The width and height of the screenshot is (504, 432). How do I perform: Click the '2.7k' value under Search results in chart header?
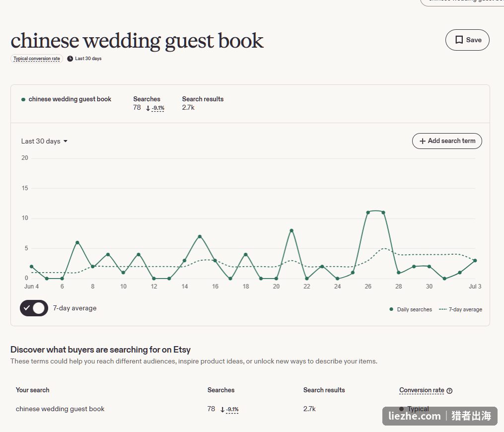(x=188, y=108)
